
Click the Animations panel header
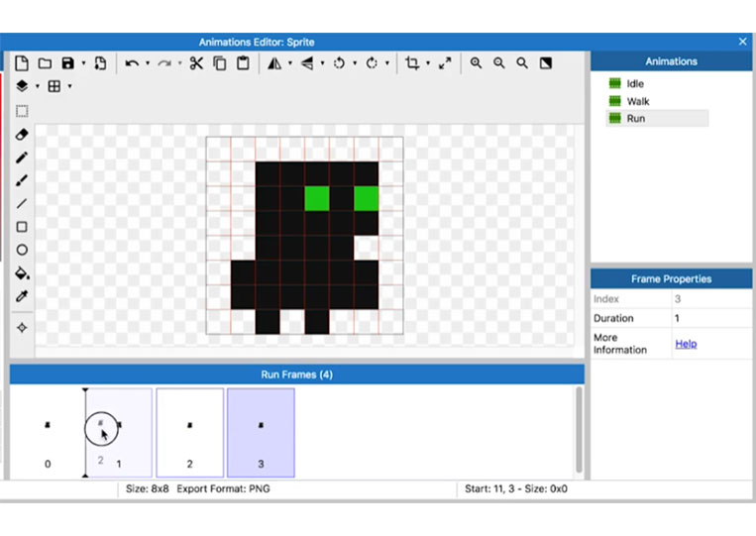point(671,61)
